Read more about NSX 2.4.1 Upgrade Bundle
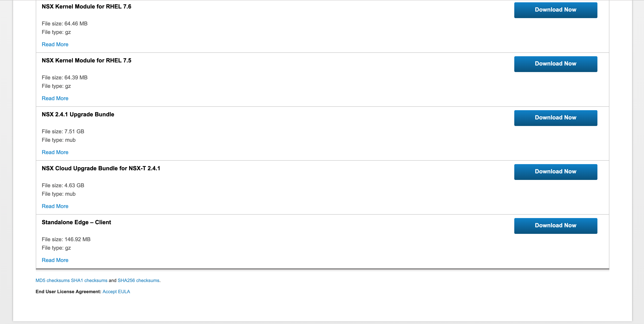Screen dimensions: 644x324 click(55, 152)
